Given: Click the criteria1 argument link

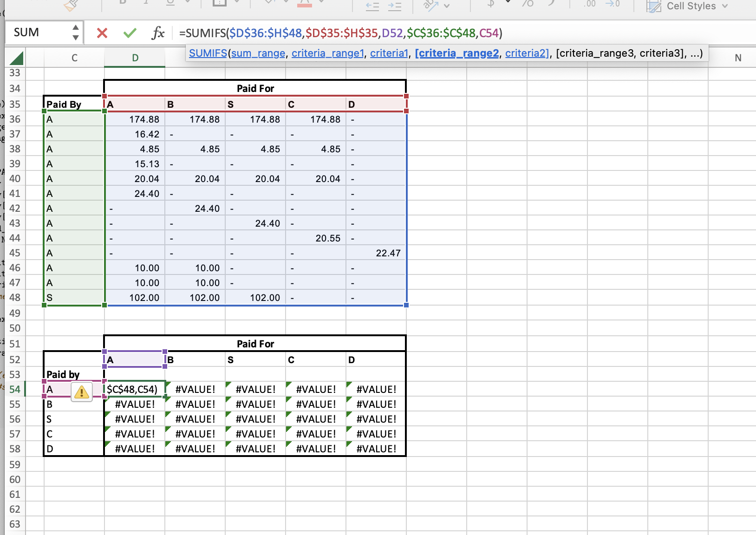Looking at the screenshot, I should [389, 53].
